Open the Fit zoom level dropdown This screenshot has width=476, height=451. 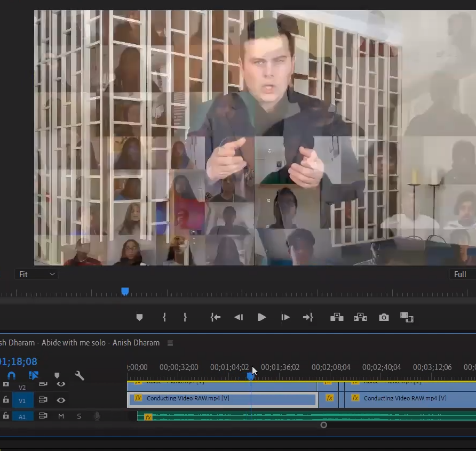pos(36,275)
